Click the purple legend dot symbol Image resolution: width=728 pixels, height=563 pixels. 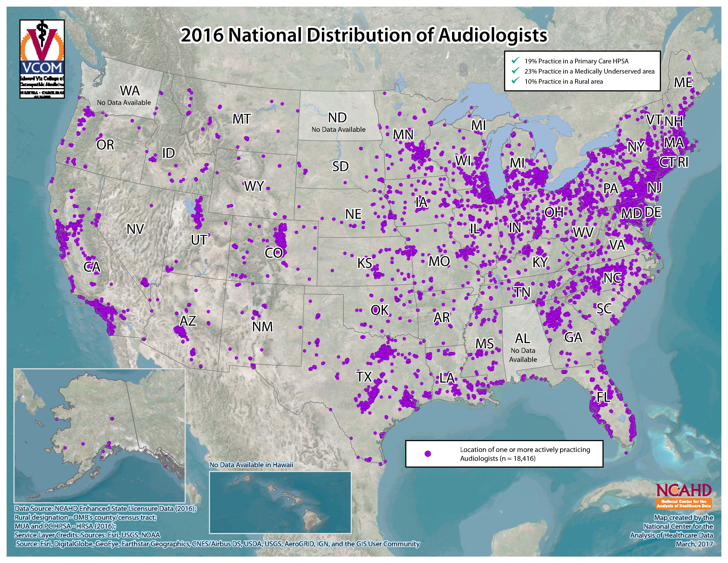tap(428, 454)
